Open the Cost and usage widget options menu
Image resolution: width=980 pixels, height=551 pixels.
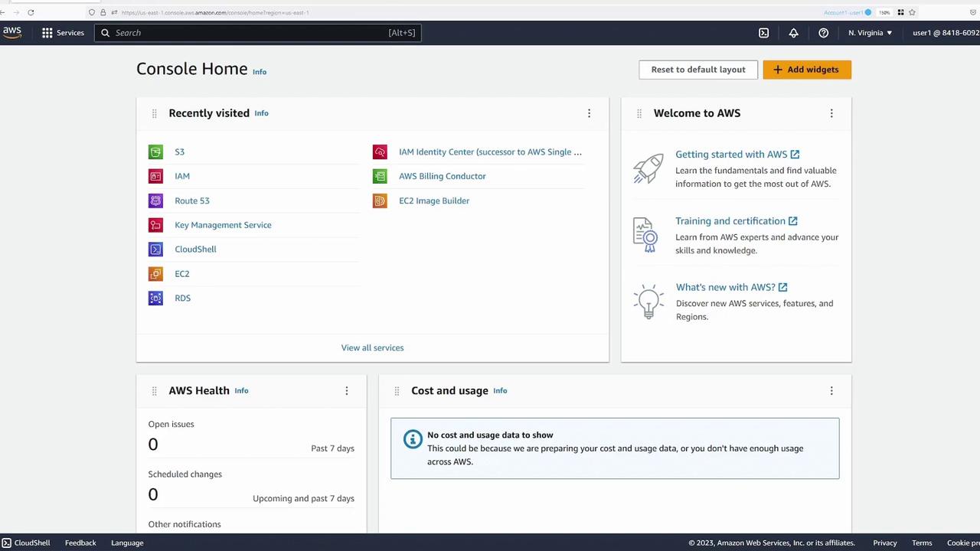[x=831, y=391]
